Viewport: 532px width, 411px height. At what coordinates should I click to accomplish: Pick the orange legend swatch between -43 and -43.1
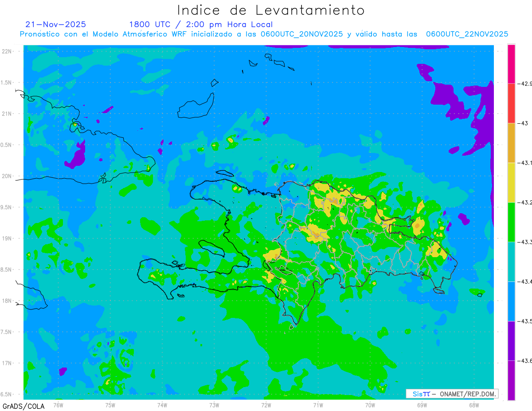511,143
